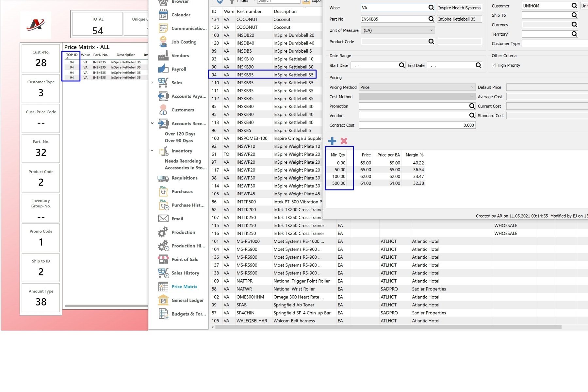The width and height of the screenshot is (588, 392).
Task: Click the Vendor lookup magnifier
Action: pyautogui.click(x=472, y=116)
